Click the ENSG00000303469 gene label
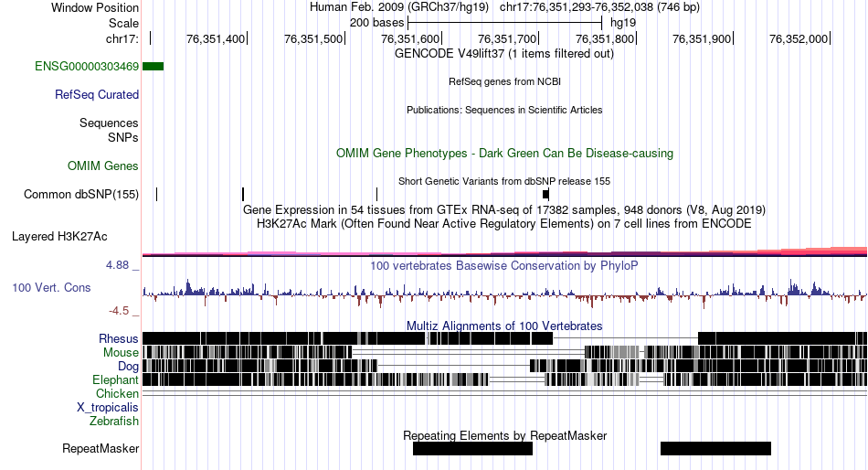Screen dimensions: 868x470 coord(87,67)
